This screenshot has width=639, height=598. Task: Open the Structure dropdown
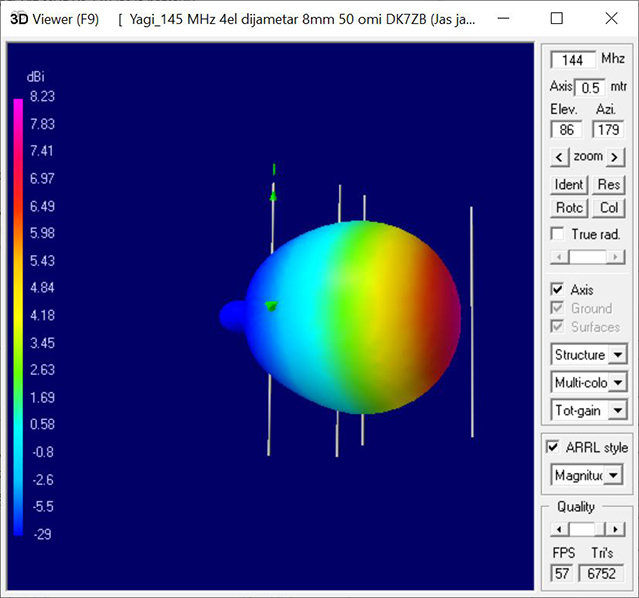(618, 355)
